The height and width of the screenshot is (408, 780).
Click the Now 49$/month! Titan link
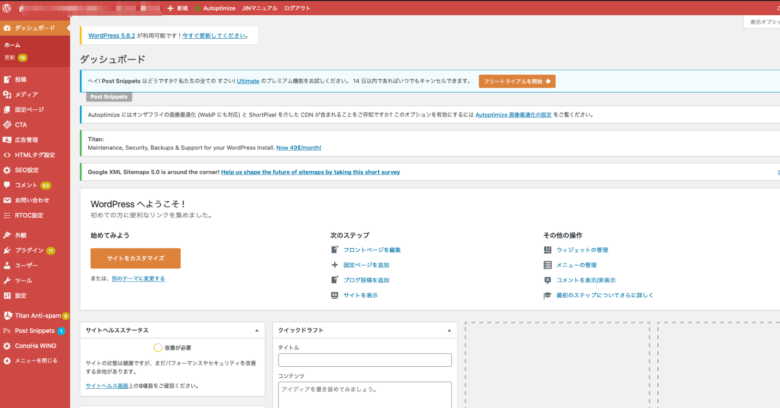point(298,148)
